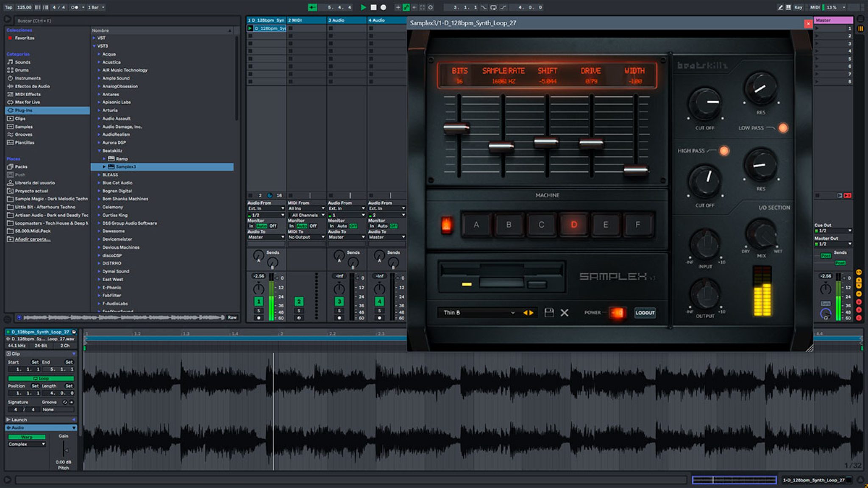This screenshot has width=868, height=488.
Task: Save preset with floppy disk icon
Action: pyautogui.click(x=549, y=313)
